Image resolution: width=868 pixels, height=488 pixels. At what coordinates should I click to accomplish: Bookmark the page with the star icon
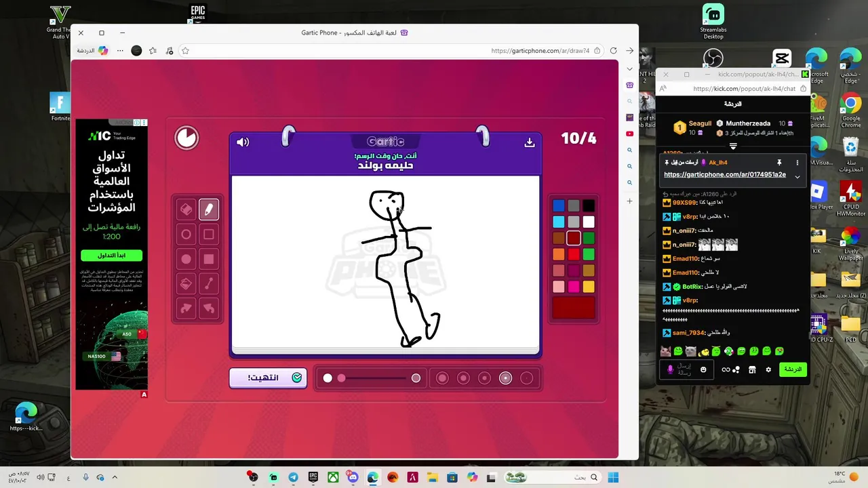(185, 51)
